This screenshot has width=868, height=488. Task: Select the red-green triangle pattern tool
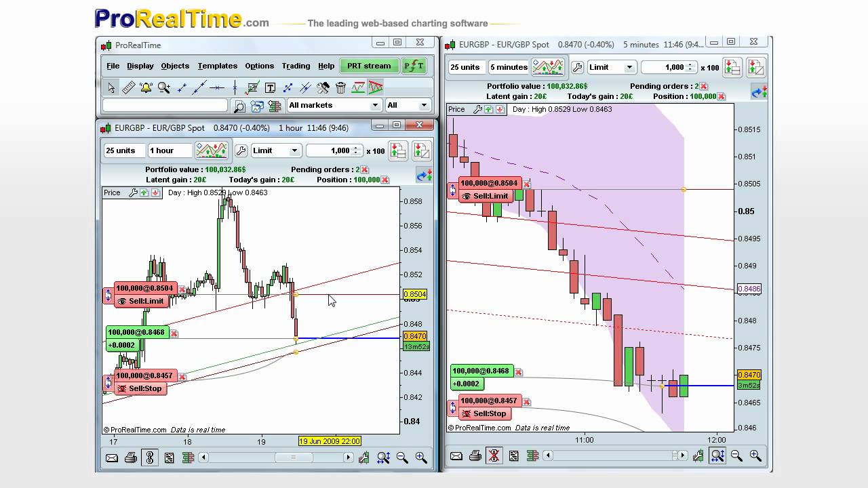[x=376, y=87]
